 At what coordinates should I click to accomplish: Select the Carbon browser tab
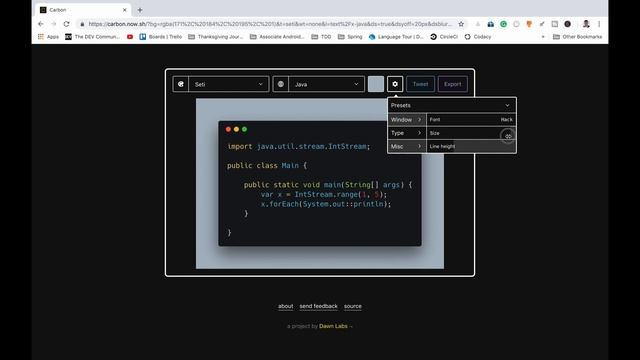point(83,10)
